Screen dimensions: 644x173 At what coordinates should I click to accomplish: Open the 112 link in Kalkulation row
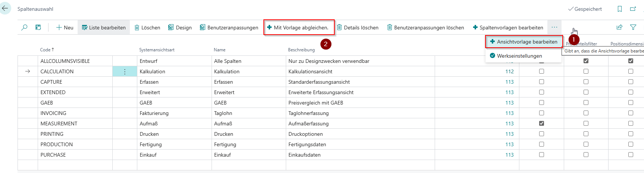coord(509,71)
